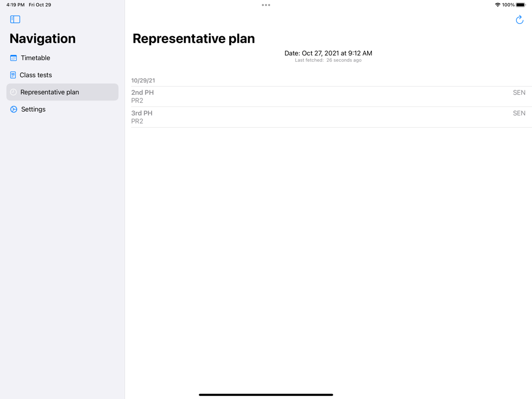Select the 3rd PH entry row
Viewport: 532px width, 399px height.
(x=328, y=117)
